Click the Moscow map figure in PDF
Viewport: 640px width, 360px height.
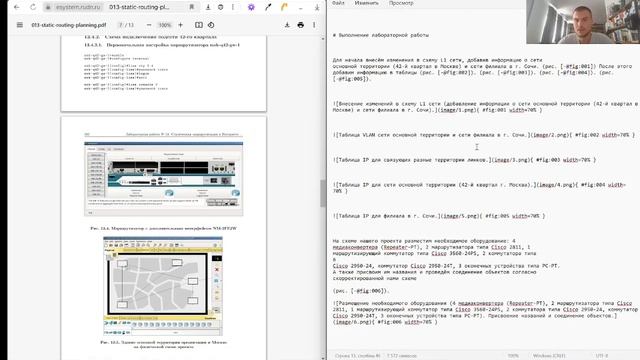pyautogui.click(x=163, y=287)
